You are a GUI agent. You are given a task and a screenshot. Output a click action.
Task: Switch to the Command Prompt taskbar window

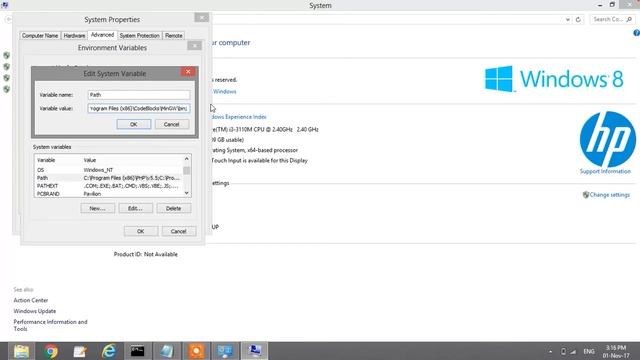(x=138, y=351)
